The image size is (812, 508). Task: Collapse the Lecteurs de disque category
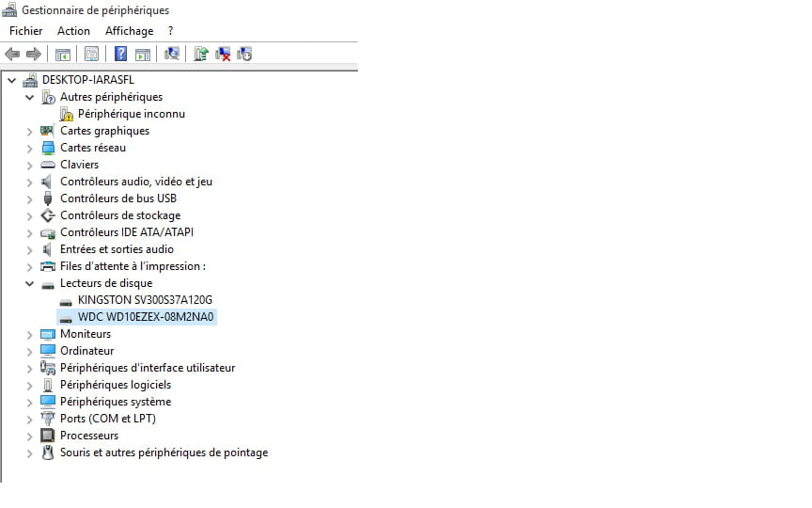(29, 283)
